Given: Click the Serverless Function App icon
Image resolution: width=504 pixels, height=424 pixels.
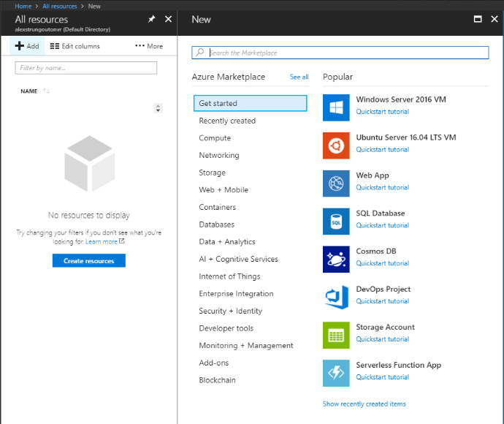Looking at the screenshot, I should (336, 373).
